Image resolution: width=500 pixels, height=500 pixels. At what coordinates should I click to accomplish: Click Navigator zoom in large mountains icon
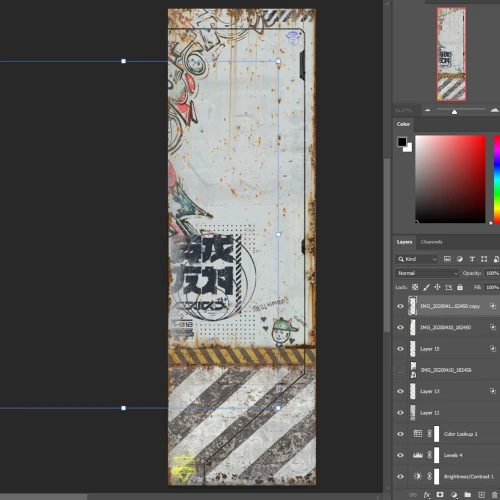pos(495,110)
